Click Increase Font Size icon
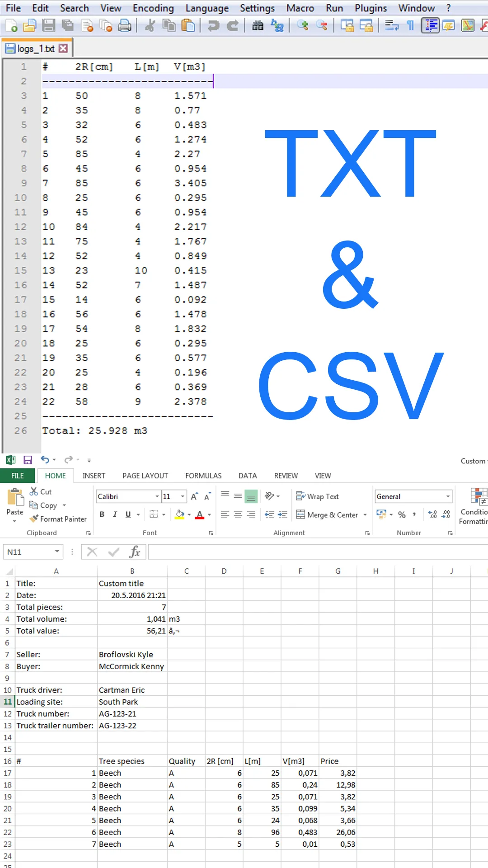The image size is (488, 868). [194, 496]
